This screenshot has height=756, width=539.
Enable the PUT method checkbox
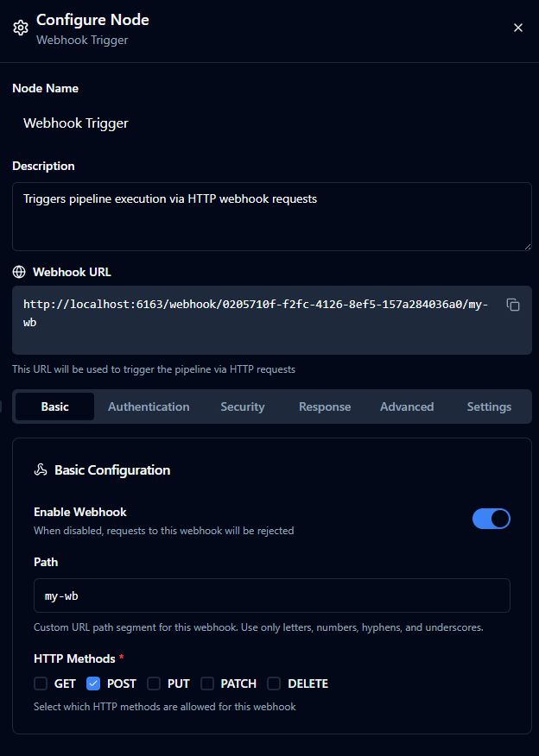click(x=154, y=684)
